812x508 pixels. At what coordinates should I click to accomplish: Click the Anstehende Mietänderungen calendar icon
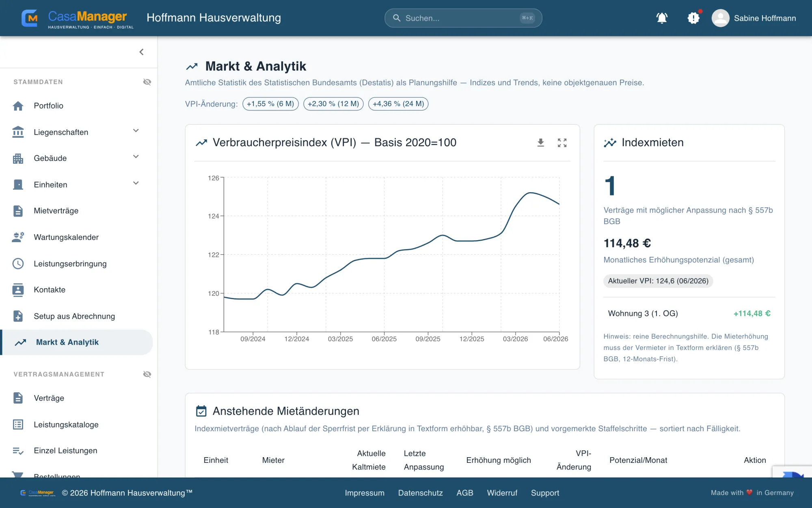click(201, 411)
